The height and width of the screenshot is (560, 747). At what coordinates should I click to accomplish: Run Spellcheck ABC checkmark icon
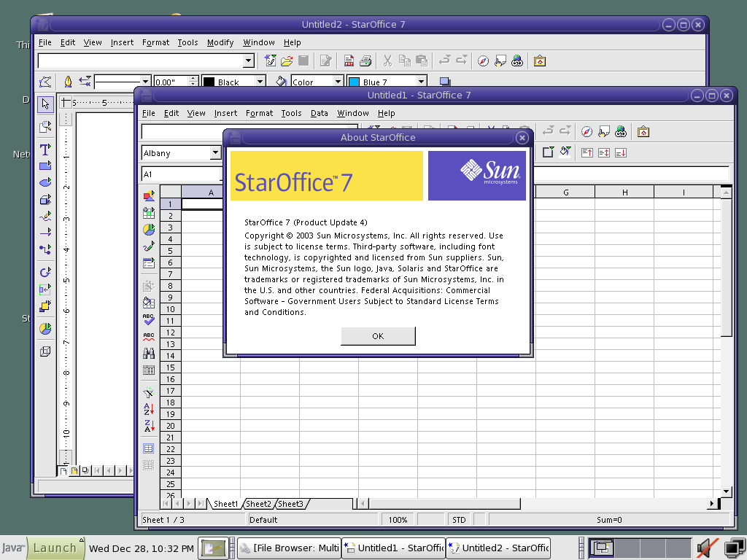pos(149,319)
